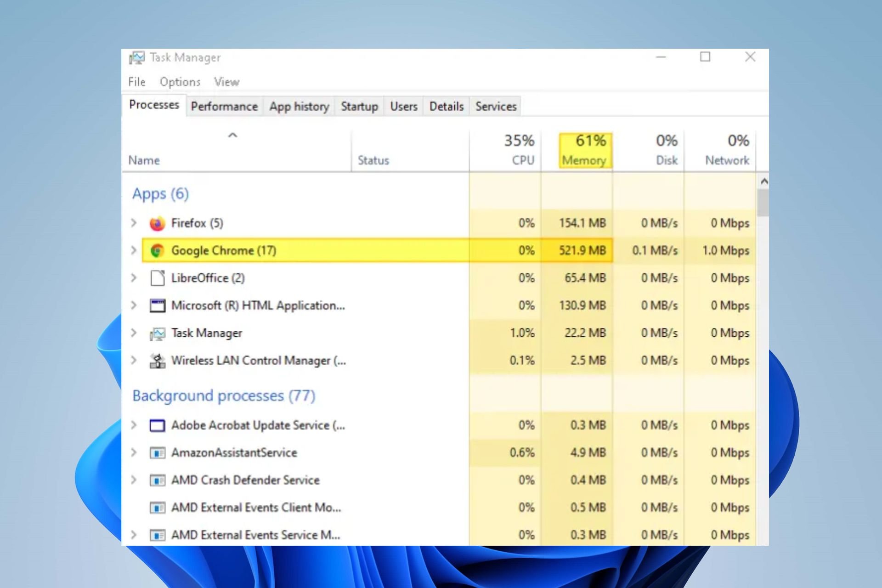The width and height of the screenshot is (882, 588).
Task: Select the Processes tab
Action: click(x=154, y=105)
